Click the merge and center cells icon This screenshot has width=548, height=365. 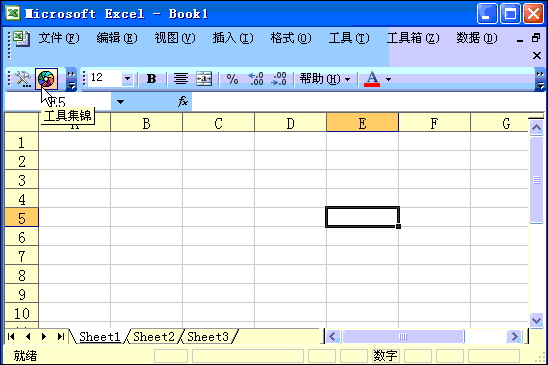tap(204, 79)
